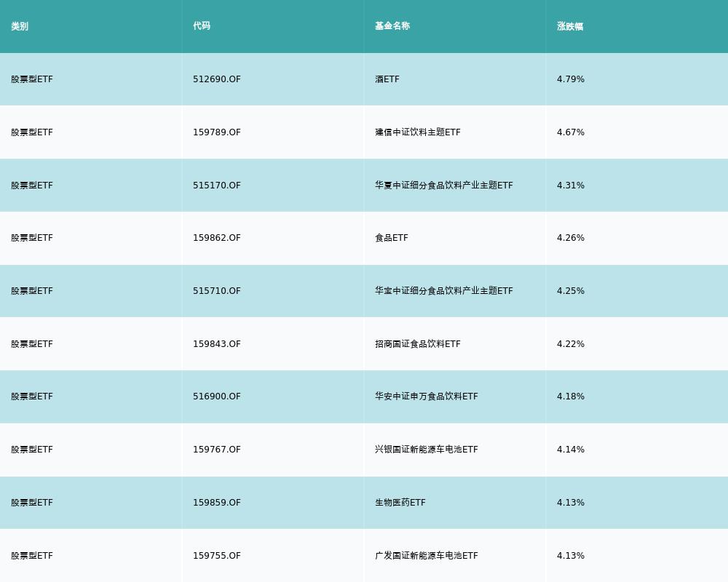Click fund code 515170.OF

217,186
